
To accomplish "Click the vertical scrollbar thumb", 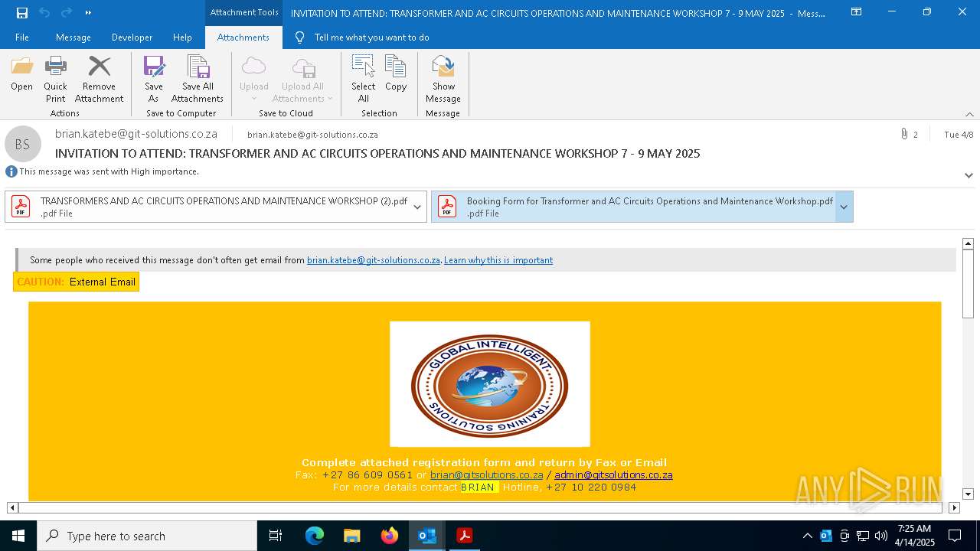I will click(x=968, y=283).
